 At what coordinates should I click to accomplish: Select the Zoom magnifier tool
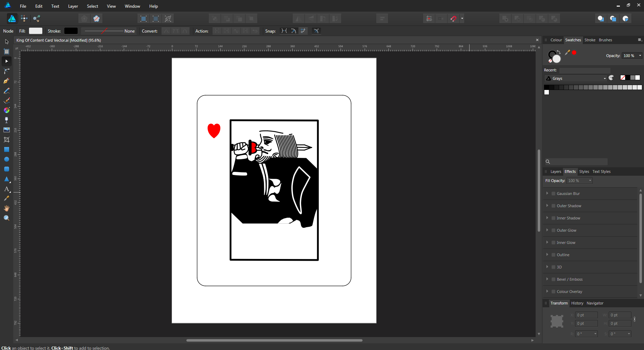7,218
